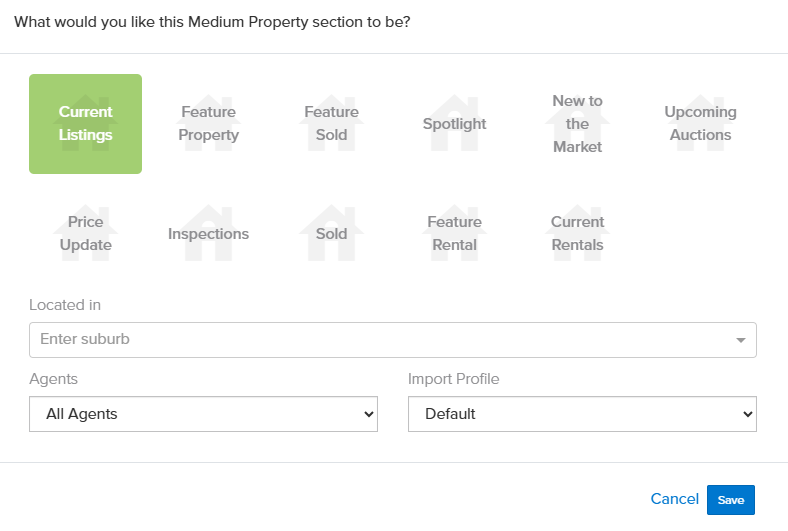This screenshot has width=788, height=531.
Task: Pick the Price Update tile
Action: [85, 233]
